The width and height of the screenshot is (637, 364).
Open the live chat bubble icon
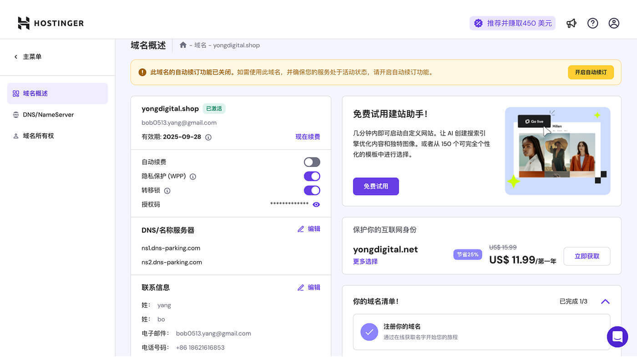[617, 337]
